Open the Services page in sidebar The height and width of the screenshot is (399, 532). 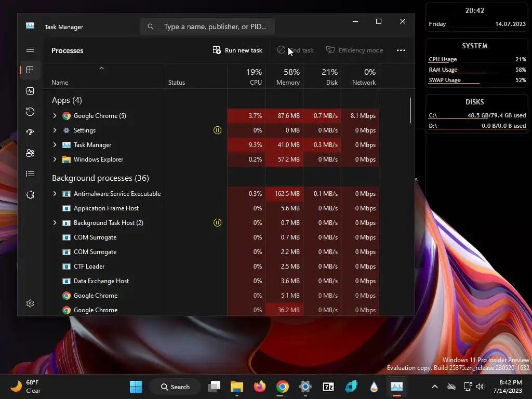tap(30, 195)
